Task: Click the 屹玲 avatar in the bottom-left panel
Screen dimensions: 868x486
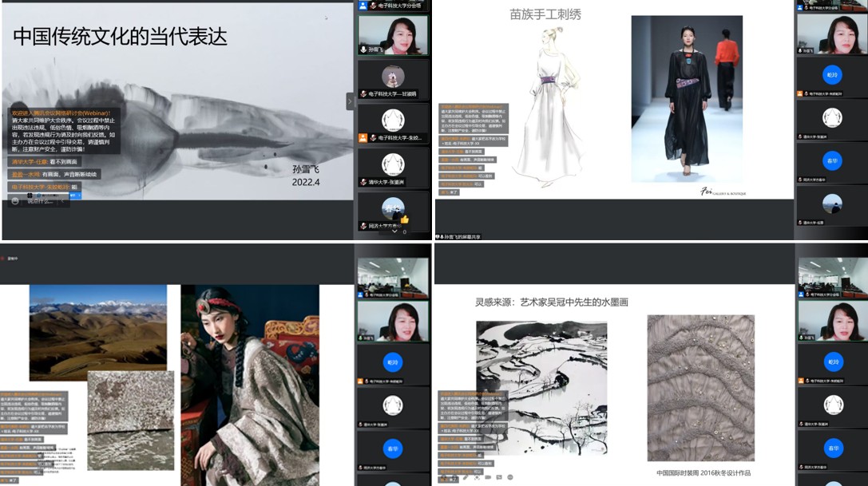Action: [391, 362]
